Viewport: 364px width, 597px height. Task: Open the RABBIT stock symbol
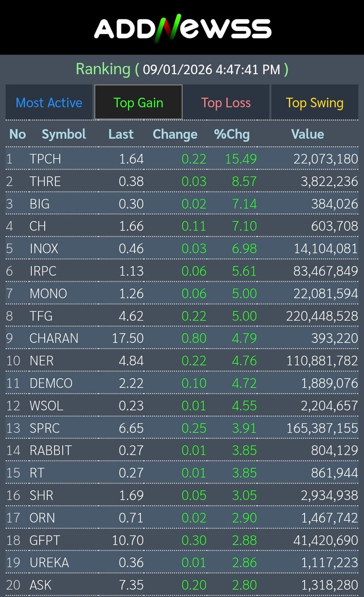coord(50,451)
